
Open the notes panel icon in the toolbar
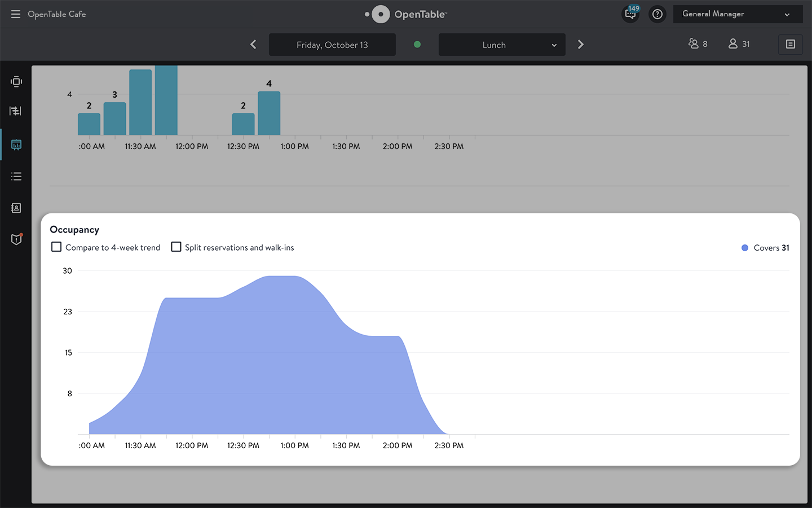click(x=790, y=44)
